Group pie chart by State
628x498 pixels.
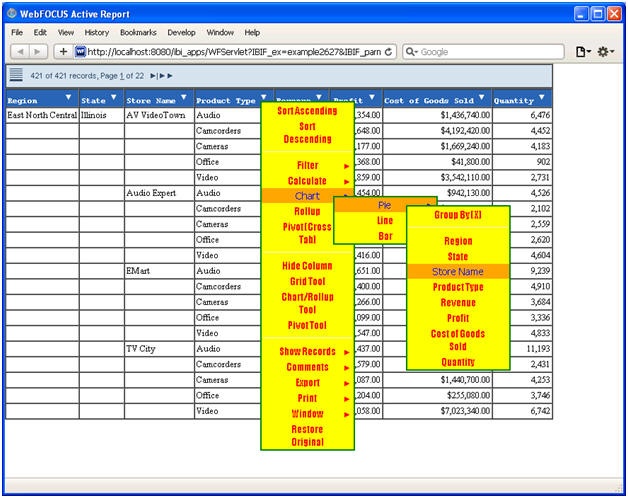pos(458,257)
